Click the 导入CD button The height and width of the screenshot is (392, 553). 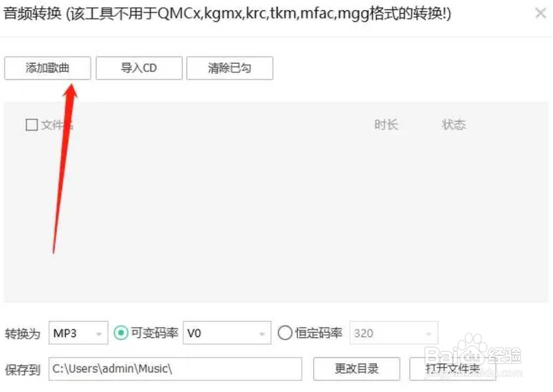[x=139, y=68]
